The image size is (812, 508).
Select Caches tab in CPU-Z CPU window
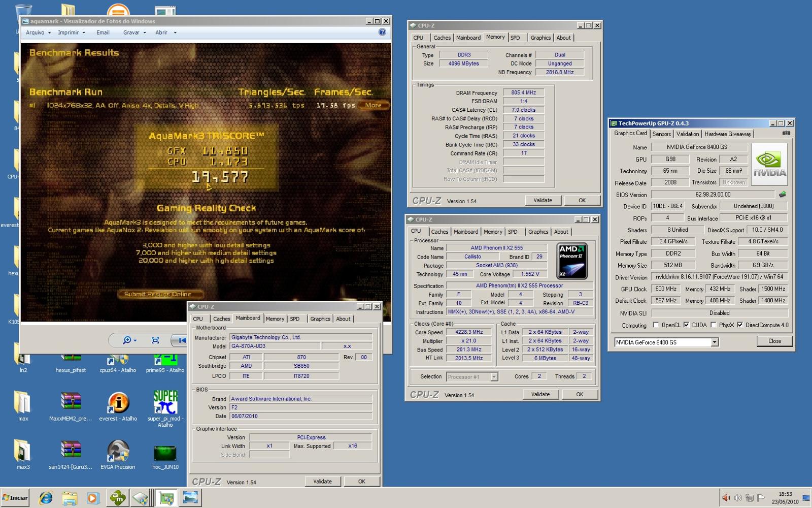pos(439,232)
